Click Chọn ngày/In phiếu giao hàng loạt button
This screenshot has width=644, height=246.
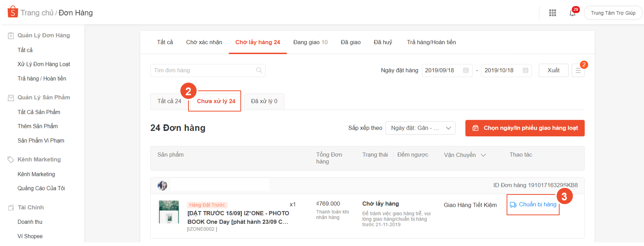[x=525, y=128]
